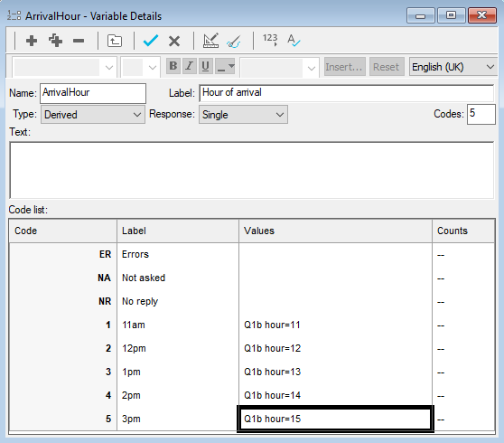
Task: Click the Q1b hour=12 value cell
Action: pos(336,348)
